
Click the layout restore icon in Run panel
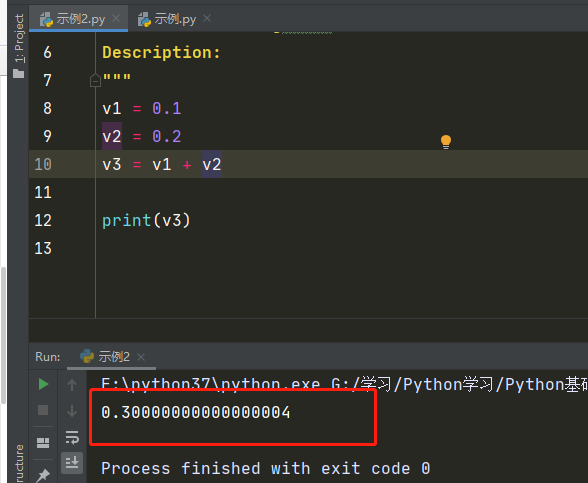[43, 443]
